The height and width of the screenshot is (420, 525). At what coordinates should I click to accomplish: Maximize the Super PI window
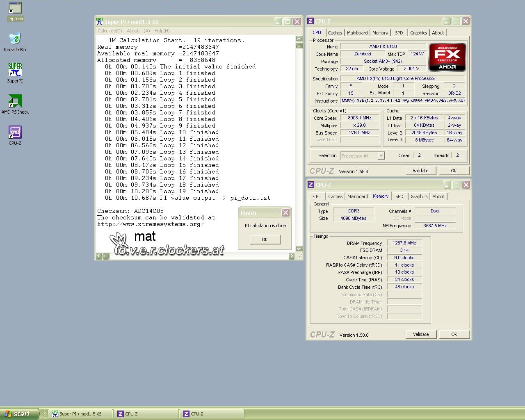pos(288,21)
